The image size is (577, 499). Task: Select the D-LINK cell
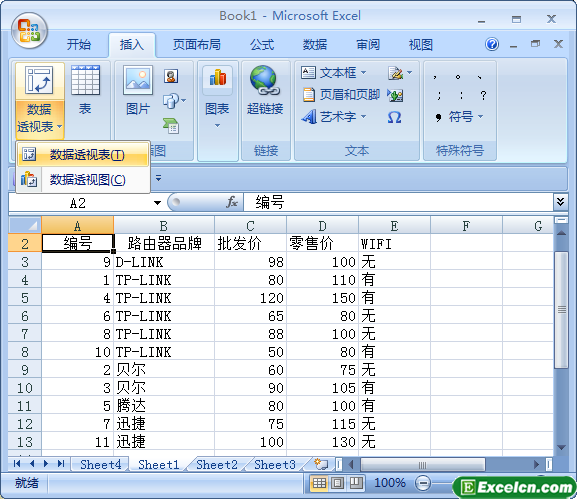coord(164,262)
